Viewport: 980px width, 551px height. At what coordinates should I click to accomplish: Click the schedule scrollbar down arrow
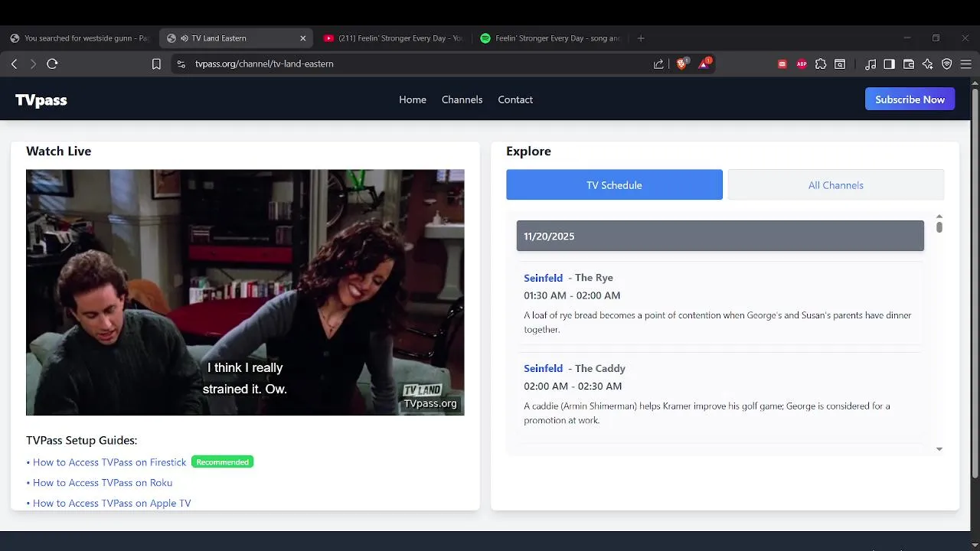point(939,449)
